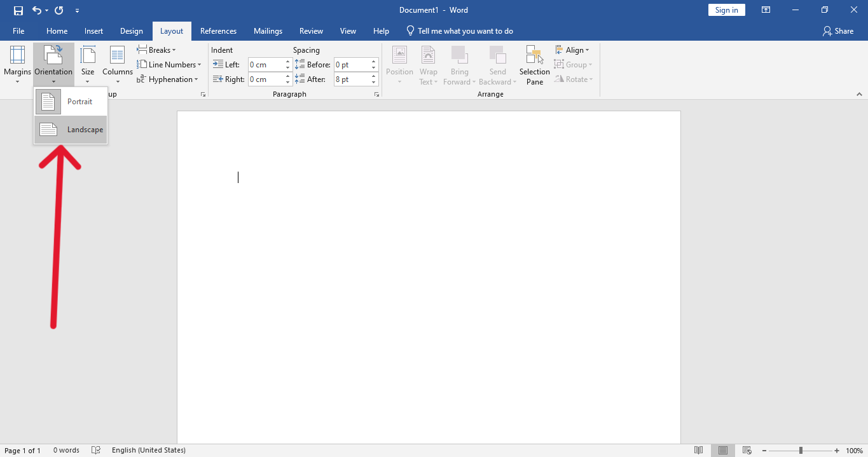Switch to Read Mode view
This screenshot has height=457, width=868.
point(699,450)
